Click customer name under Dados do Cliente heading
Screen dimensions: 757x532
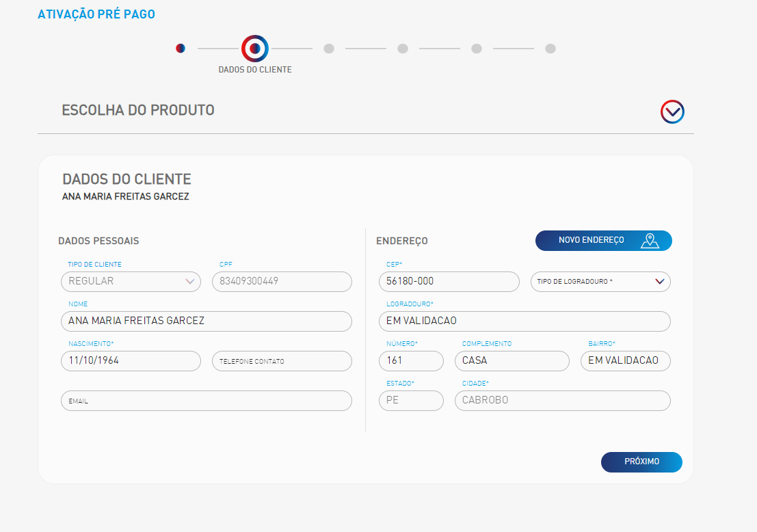click(x=126, y=196)
